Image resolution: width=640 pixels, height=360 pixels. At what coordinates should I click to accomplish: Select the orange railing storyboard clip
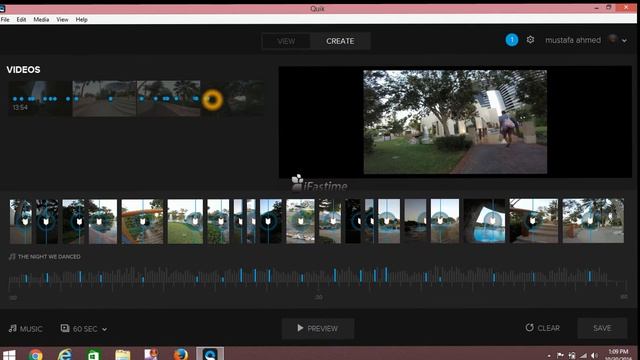click(x=142, y=221)
